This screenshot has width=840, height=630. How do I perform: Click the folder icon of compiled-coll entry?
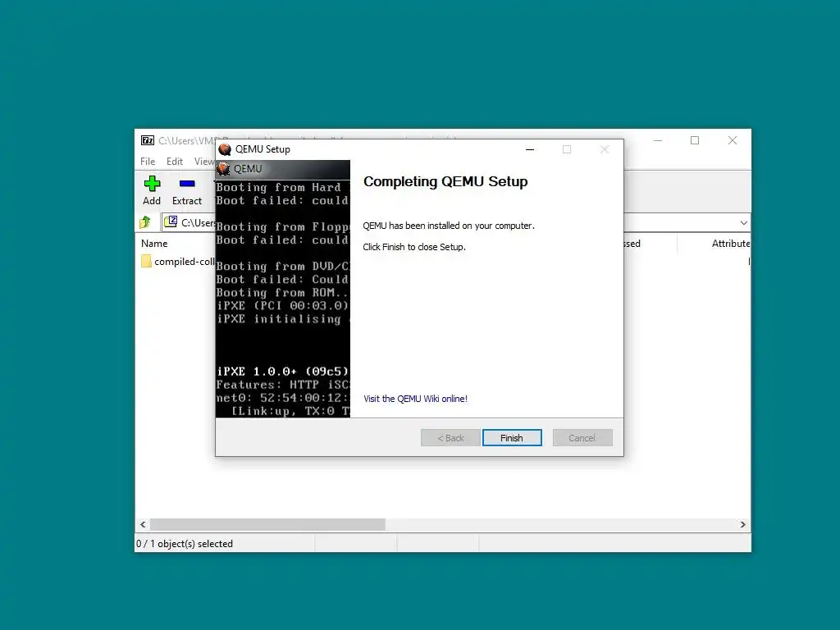coord(146,262)
